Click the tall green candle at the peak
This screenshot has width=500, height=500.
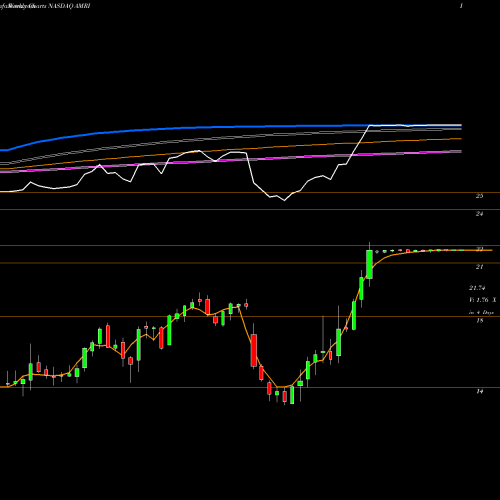click(369, 264)
